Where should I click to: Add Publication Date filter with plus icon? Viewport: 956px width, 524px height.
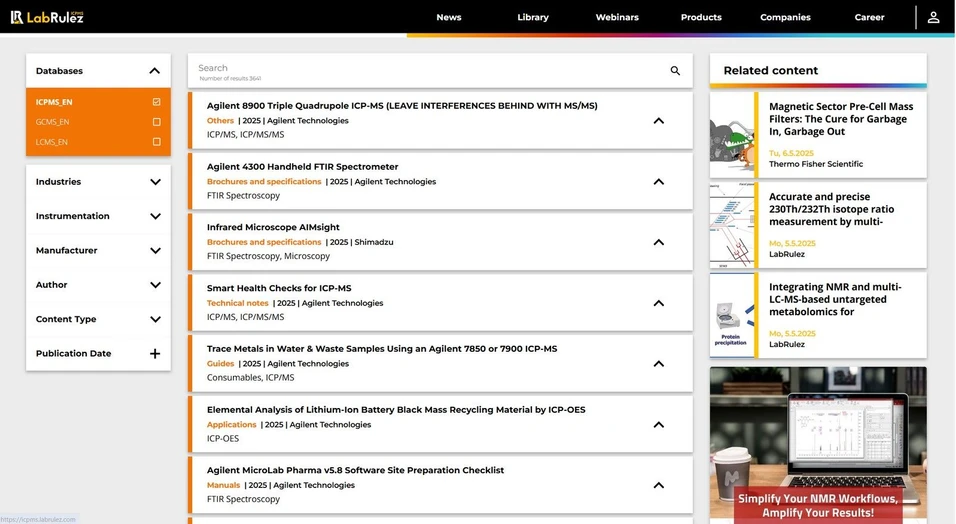point(155,354)
